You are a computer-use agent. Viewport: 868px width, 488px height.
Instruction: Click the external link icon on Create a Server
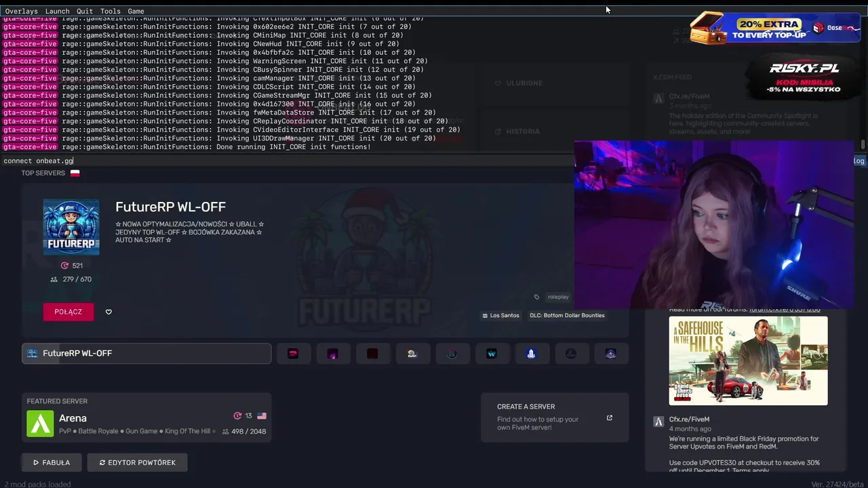(609, 418)
